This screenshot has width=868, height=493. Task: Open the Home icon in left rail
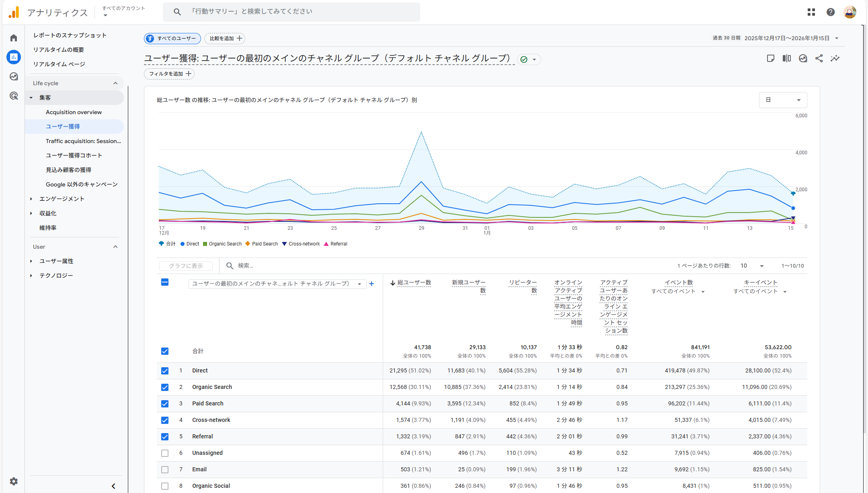[14, 38]
